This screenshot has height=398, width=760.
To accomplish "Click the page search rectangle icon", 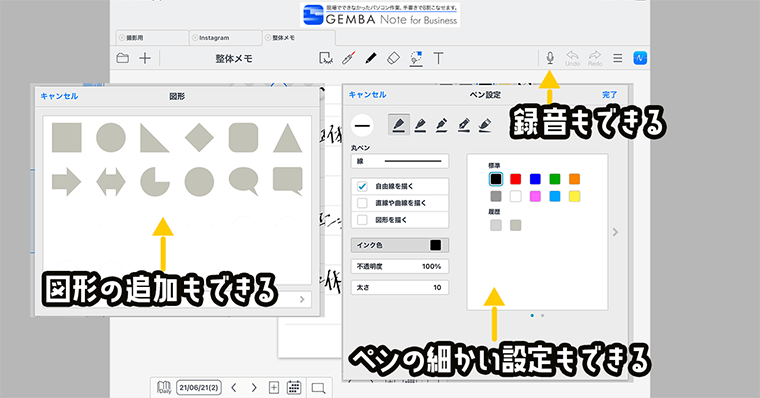I will click(318, 388).
